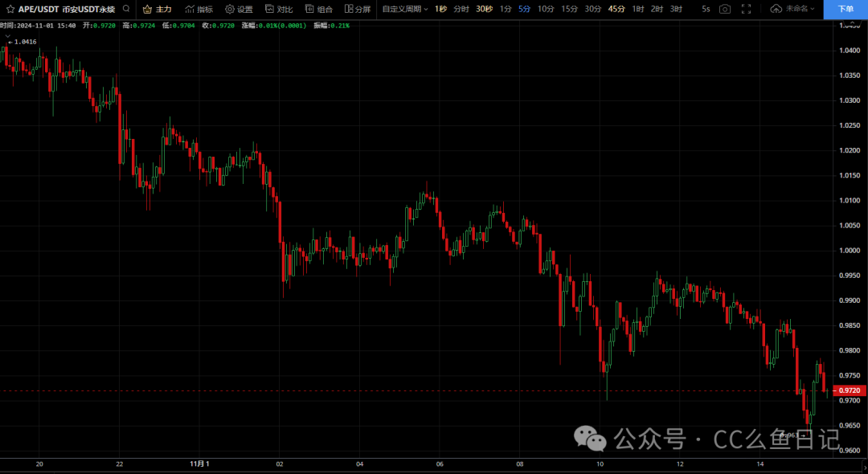868x474 pixels.
Task: Click the 时间:2024-11-01 15:40 readout
Action: (x=38, y=26)
